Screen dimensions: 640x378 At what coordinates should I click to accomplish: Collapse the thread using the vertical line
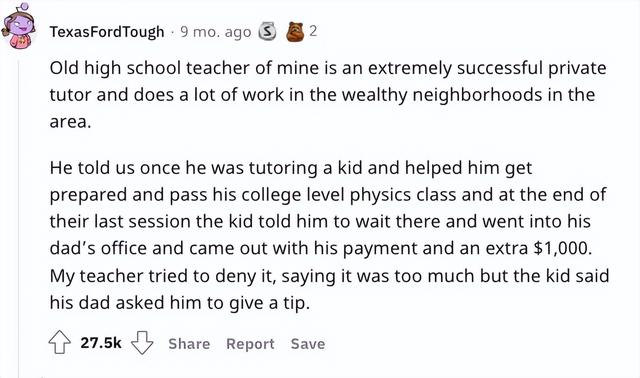[x=18, y=218]
